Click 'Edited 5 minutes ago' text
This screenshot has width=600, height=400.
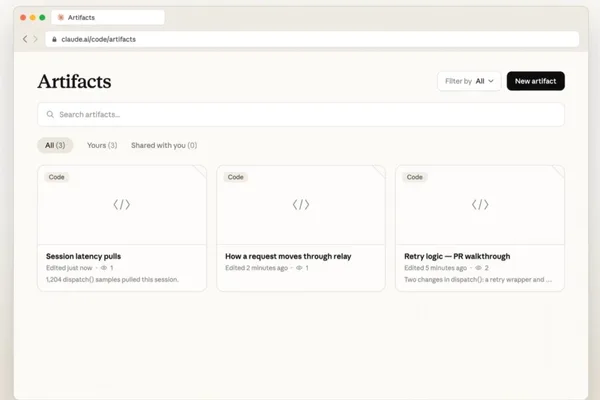435,268
